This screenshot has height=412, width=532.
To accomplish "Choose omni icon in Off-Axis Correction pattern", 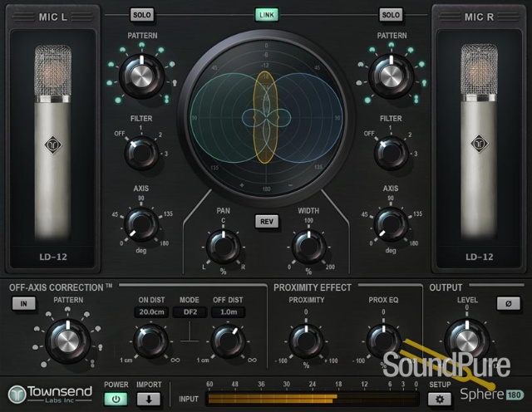I will (44, 365).
